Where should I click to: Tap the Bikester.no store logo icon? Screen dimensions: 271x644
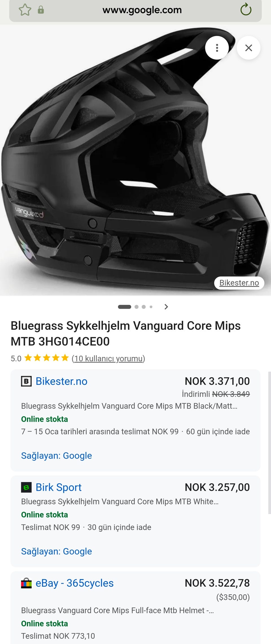click(26, 381)
